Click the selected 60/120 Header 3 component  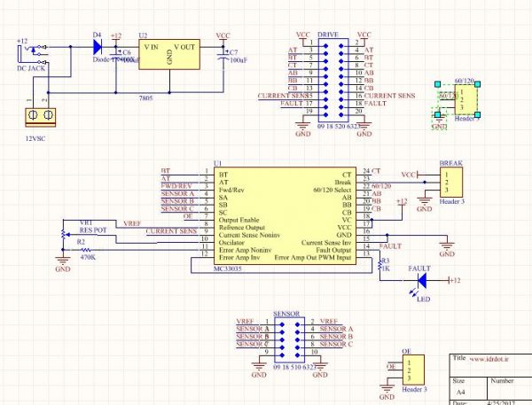[465, 100]
